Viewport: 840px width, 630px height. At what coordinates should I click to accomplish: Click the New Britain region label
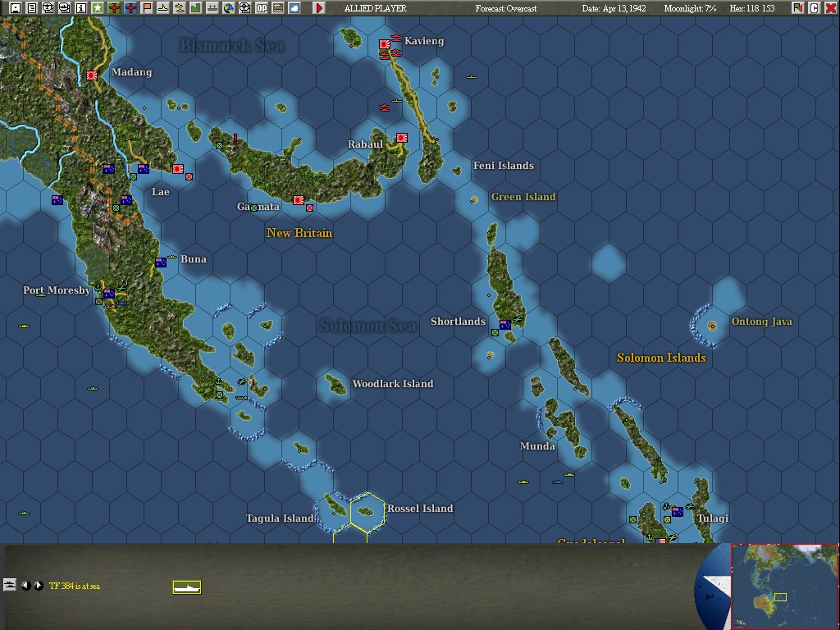(x=299, y=232)
